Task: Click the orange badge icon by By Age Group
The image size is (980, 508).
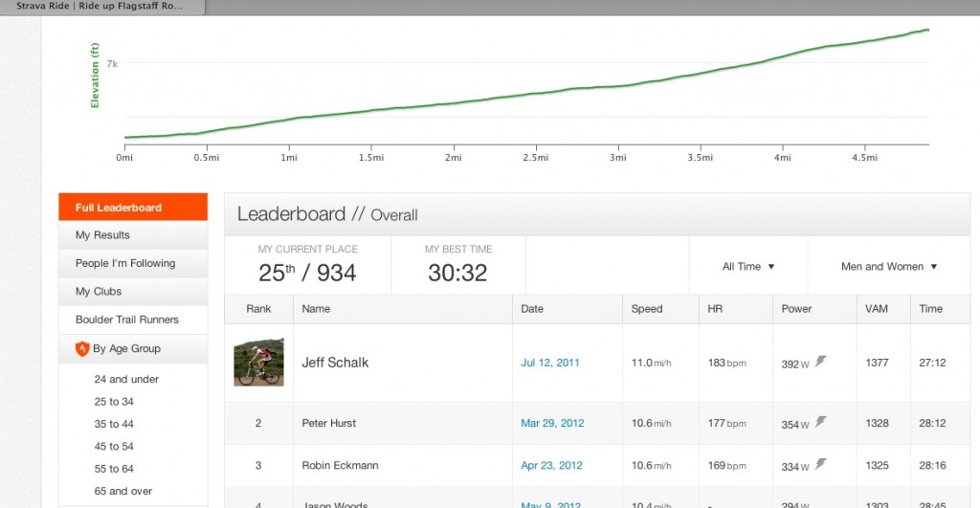Action: pyautogui.click(x=82, y=349)
